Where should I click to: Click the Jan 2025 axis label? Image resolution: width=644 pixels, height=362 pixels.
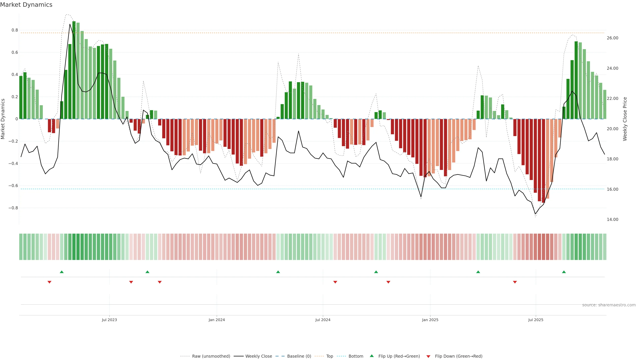pyautogui.click(x=430, y=320)
